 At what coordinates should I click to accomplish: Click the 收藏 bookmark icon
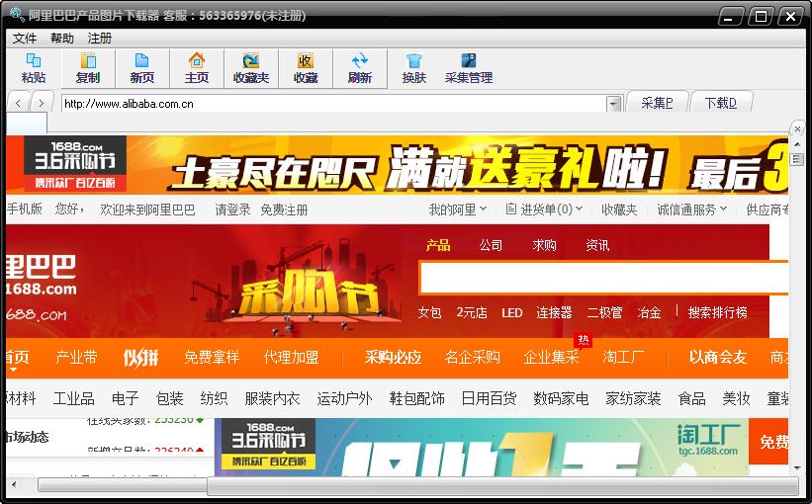tap(306, 68)
